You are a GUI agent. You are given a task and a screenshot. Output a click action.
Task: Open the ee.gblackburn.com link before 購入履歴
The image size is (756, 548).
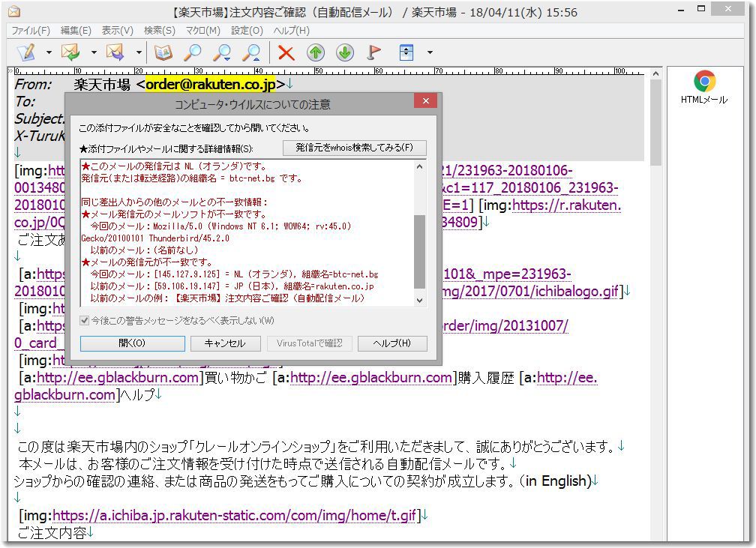point(371,377)
